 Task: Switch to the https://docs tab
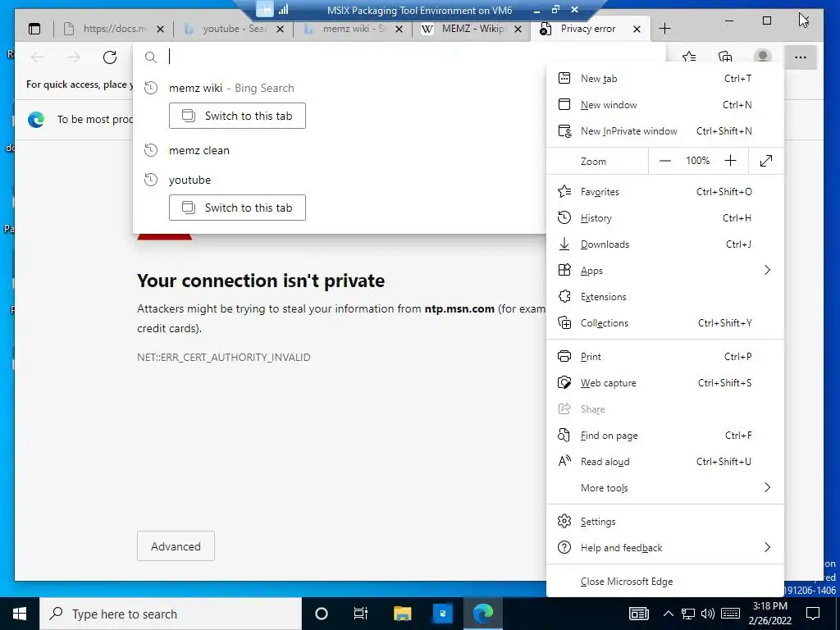click(113, 29)
